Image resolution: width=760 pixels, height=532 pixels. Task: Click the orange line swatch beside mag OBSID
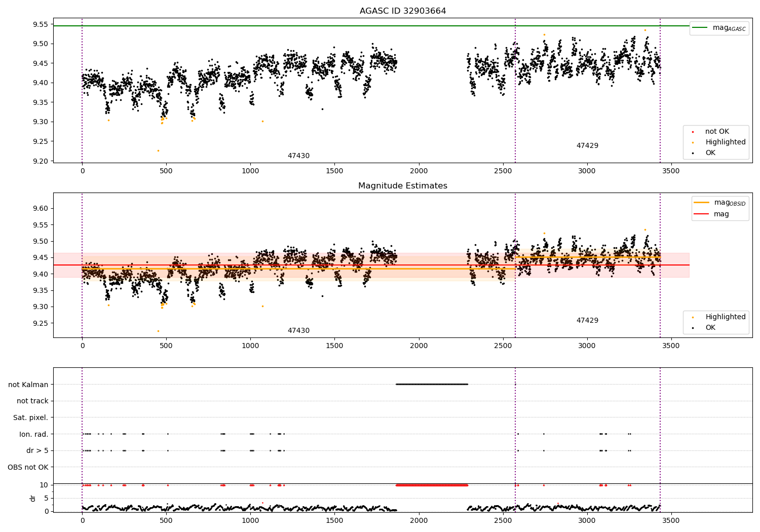tap(701, 202)
